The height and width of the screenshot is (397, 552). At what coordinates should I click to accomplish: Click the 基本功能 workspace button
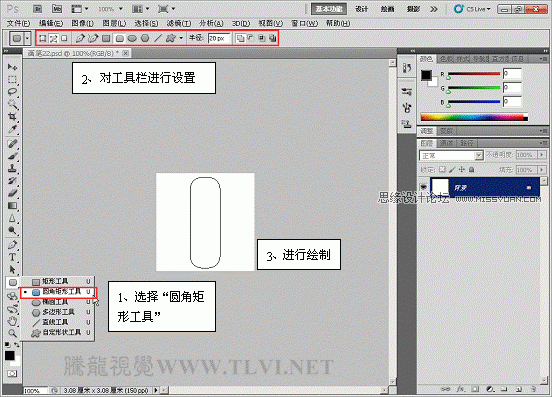[x=329, y=9]
